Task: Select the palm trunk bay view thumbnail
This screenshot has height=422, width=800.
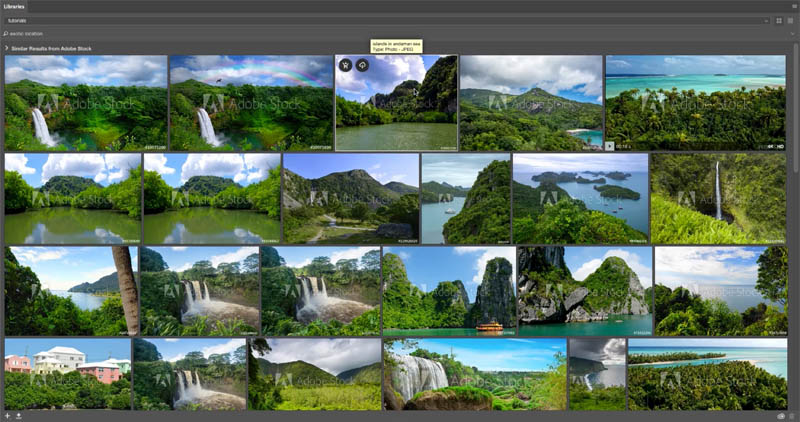Action: 71,291
